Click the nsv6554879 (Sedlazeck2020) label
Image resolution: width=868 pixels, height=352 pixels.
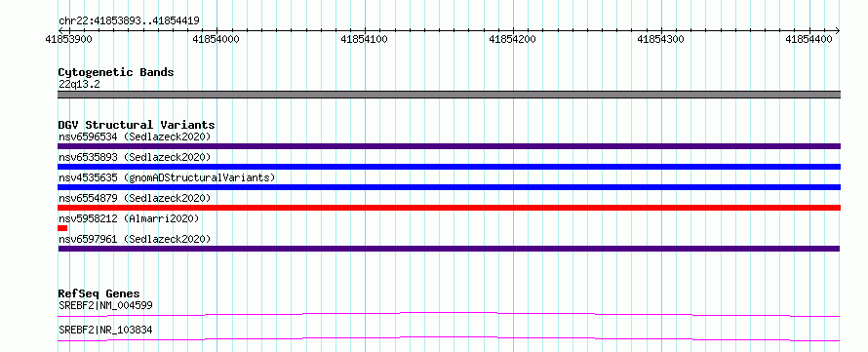point(135,198)
